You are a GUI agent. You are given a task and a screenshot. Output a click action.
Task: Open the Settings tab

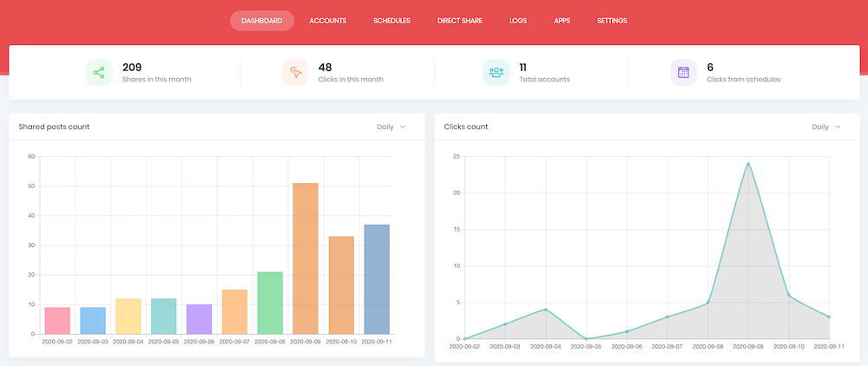tap(612, 21)
